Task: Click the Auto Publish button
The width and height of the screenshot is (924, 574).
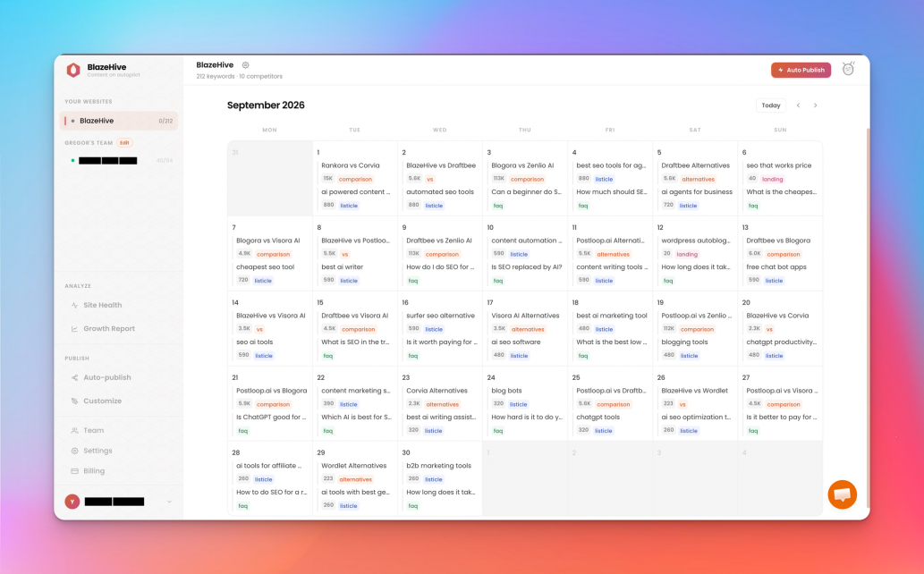Action: tap(801, 70)
